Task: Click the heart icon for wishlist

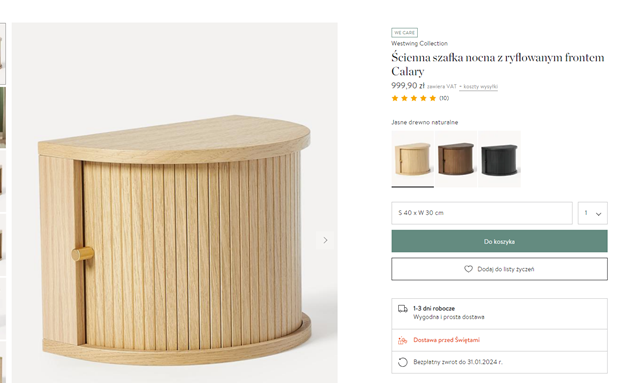Action: 468,269
